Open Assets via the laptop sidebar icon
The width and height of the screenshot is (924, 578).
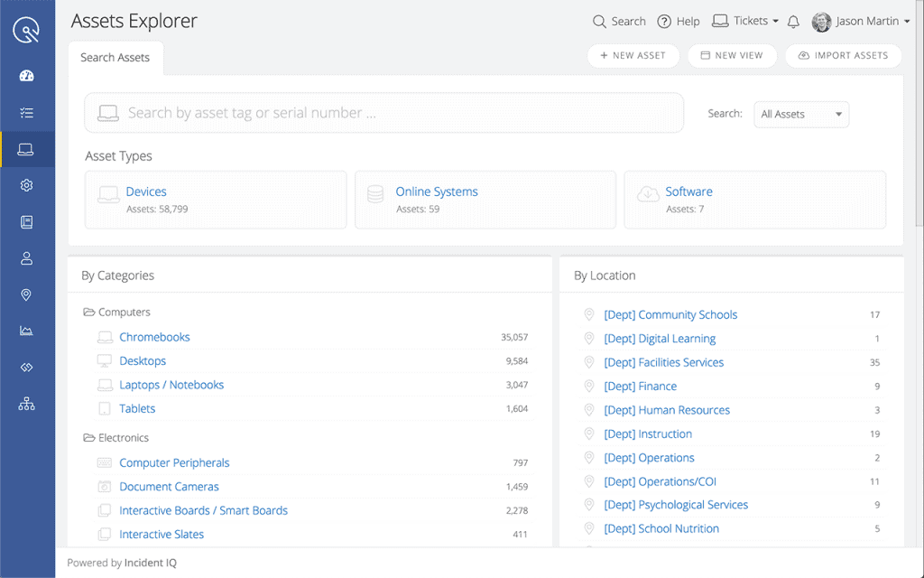pos(28,148)
